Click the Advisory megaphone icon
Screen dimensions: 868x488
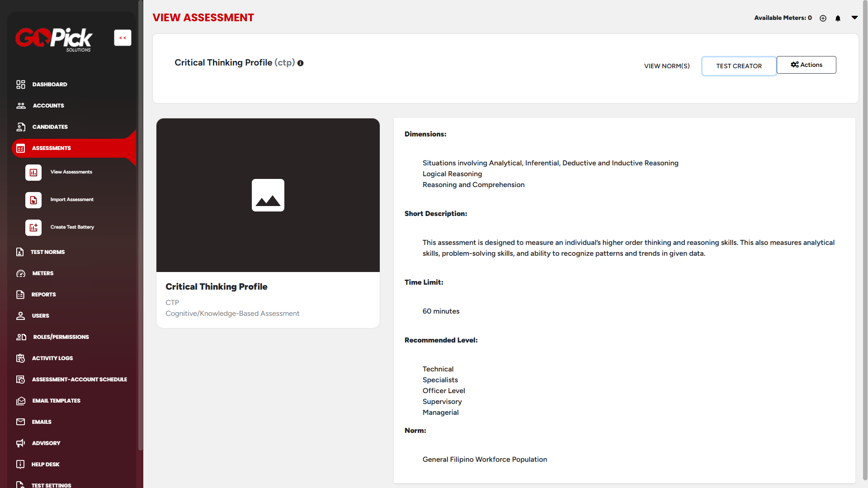click(21, 443)
